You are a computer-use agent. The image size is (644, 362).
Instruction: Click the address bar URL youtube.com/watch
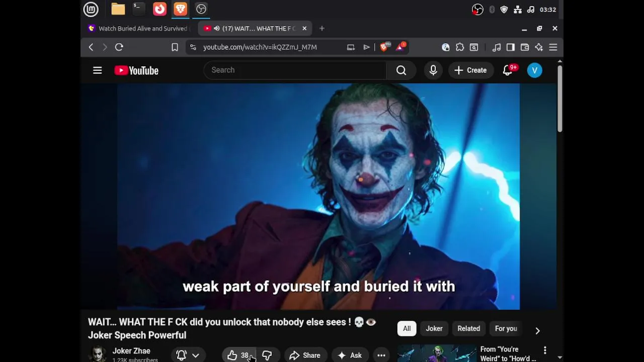(260, 47)
